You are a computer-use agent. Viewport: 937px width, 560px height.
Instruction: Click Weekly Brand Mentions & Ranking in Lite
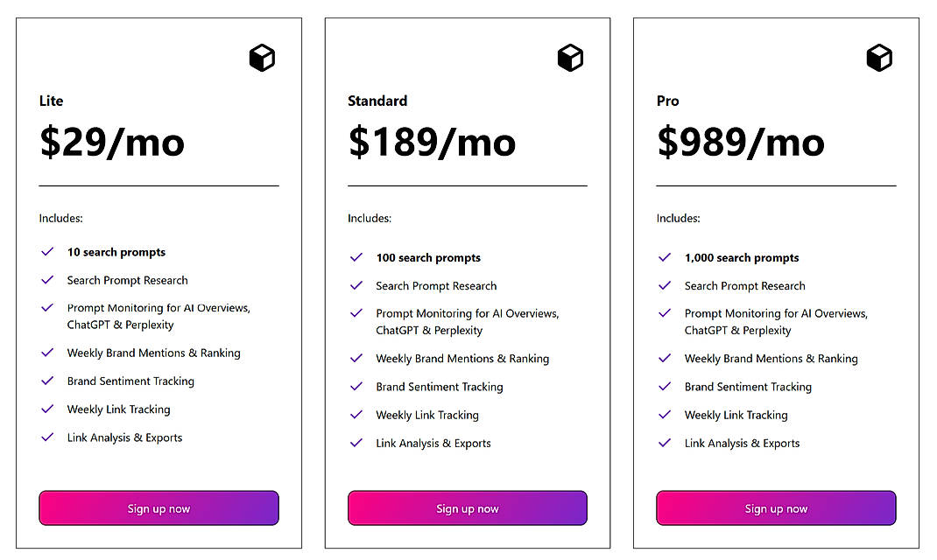click(153, 353)
